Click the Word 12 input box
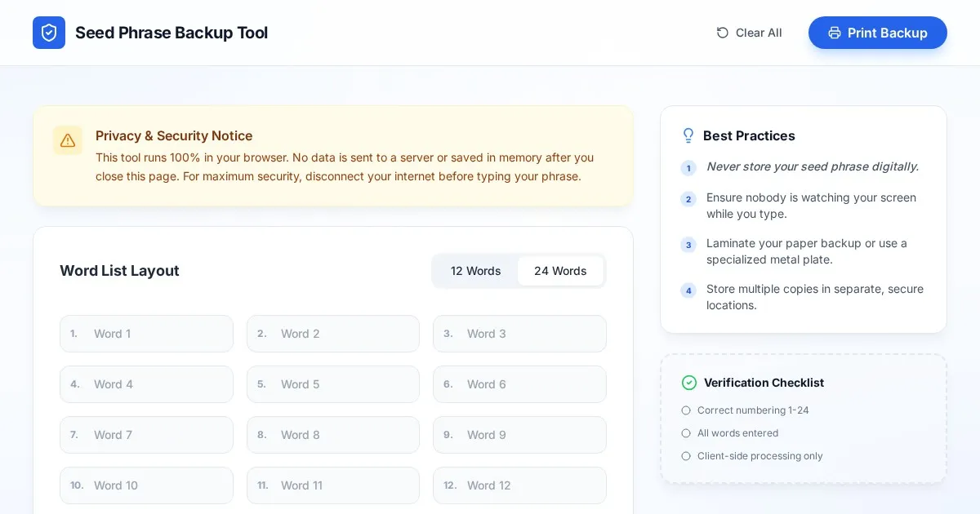 [529, 485]
